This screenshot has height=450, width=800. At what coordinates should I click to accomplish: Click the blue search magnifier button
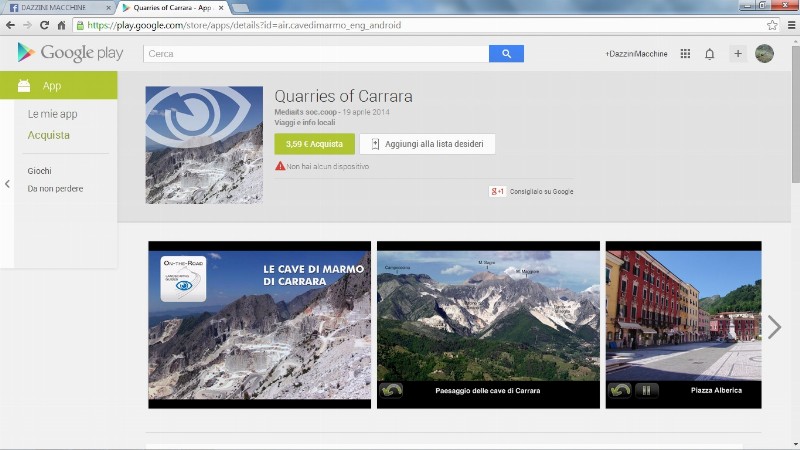pos(506,54)
